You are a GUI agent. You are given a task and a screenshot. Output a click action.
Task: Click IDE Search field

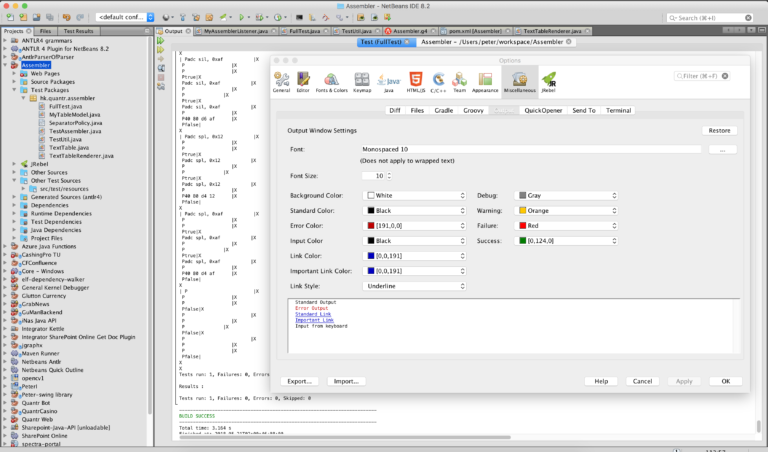710,18
